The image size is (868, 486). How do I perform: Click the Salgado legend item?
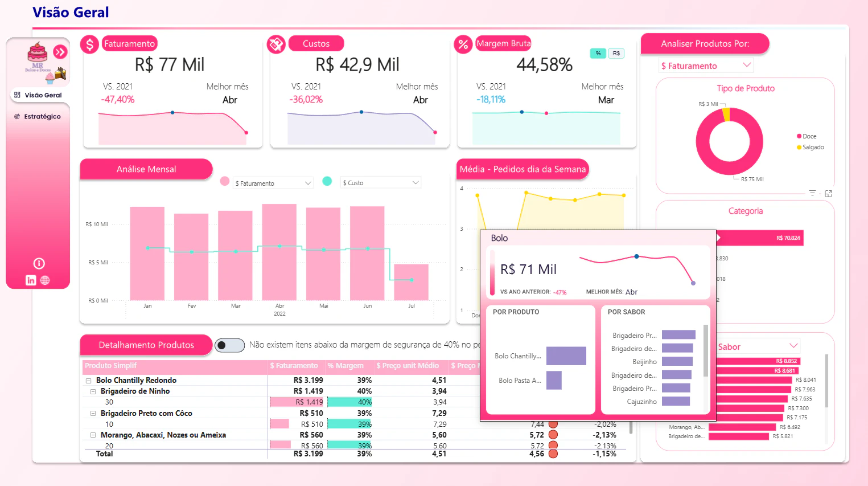pyautogui.click(x=811, y=147)
